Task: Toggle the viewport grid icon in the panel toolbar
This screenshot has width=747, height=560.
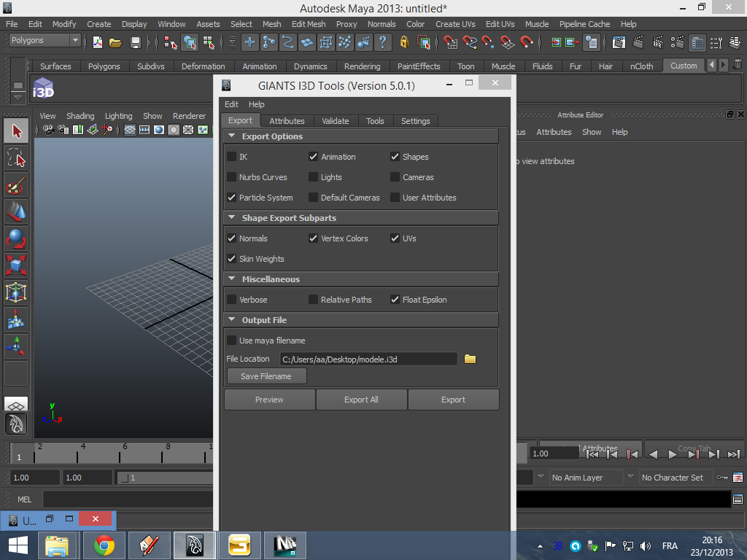Action: (130, 130)
